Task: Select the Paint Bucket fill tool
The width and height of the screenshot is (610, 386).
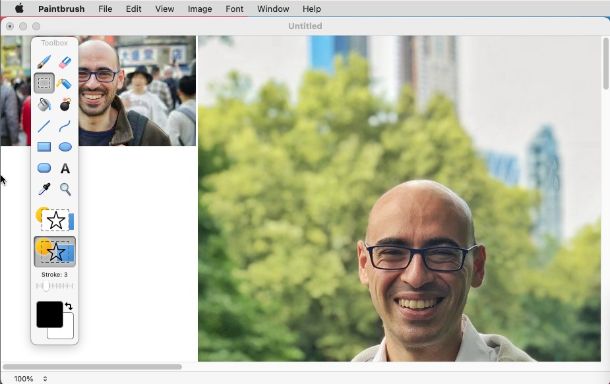Action: point(44,104)
